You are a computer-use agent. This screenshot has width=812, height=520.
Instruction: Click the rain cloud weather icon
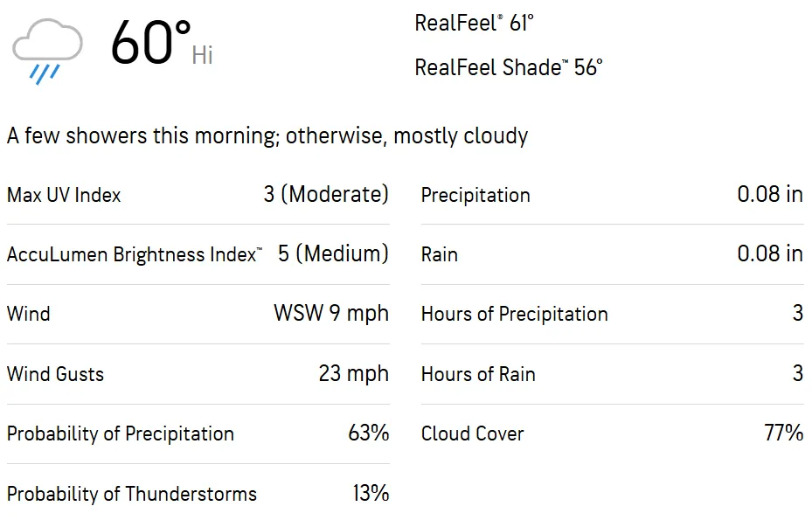tap(47, 51)
